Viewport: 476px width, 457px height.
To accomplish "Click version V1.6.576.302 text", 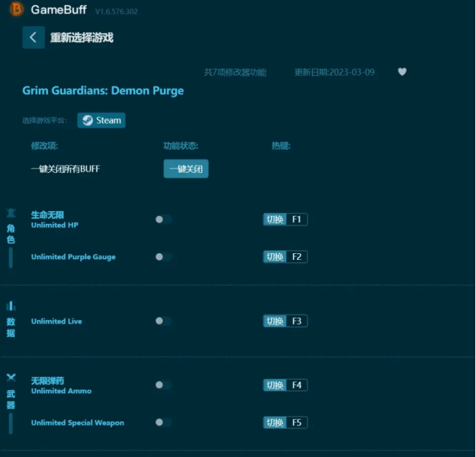I will pyautogui.click(x=116, y=11).
